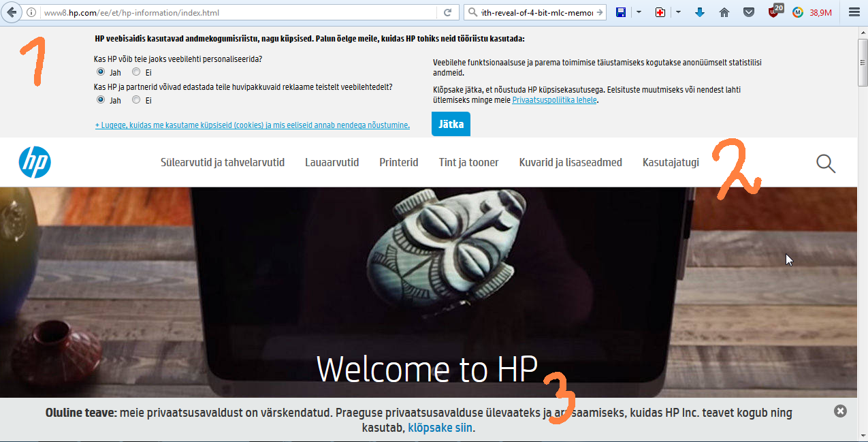Screen dimensions: 868x442
Task: Click the search bar magnifier icon
Action: tap(472, 12)
